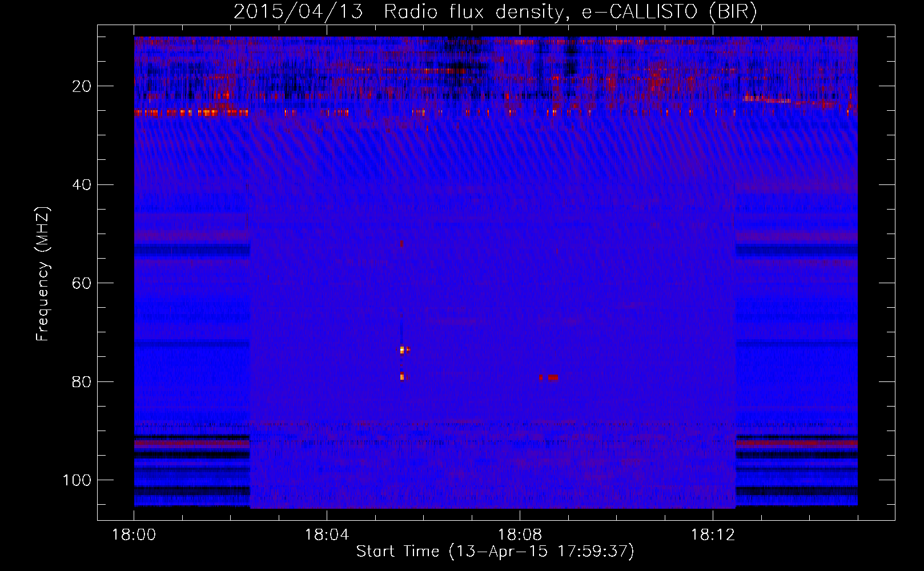Click the red burst at 80 MHz near 18:08
This screenshot has width=924, height=571.
pos(549,377)
